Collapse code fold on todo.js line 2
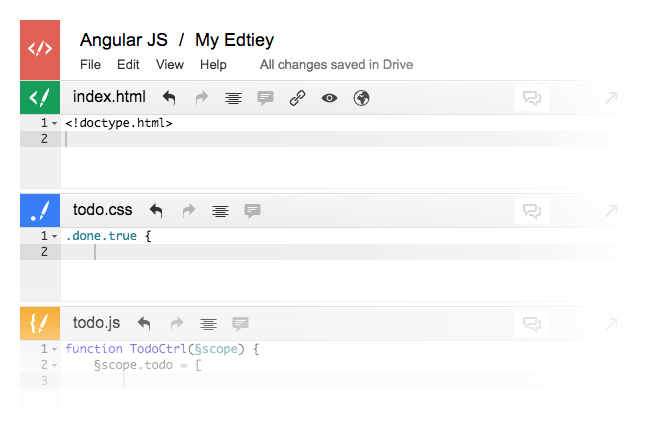Viewport: 650px width, 440px height. click(x=54, y=366)
